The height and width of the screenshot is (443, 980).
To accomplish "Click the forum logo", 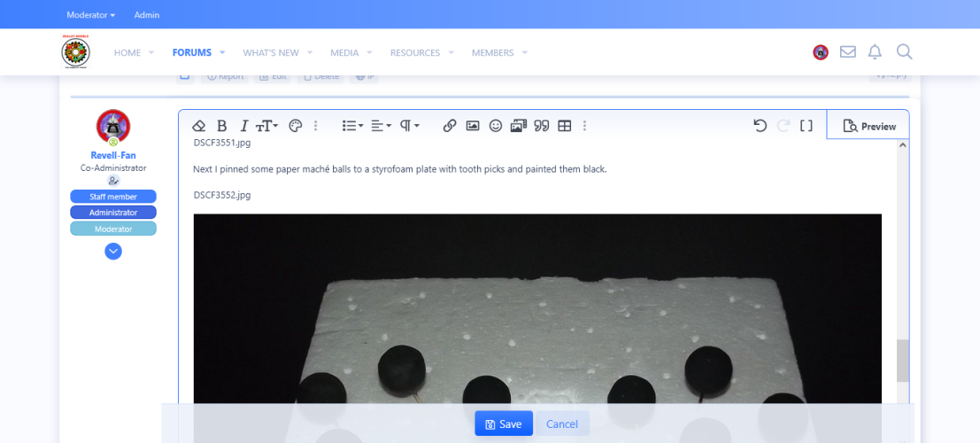I will [x=75, y=51].
